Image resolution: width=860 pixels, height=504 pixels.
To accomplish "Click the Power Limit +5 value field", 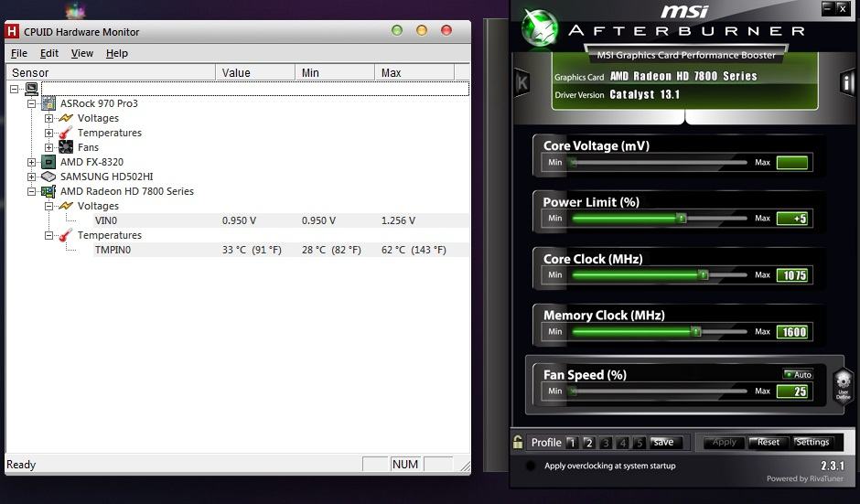I will click(792, 219).
